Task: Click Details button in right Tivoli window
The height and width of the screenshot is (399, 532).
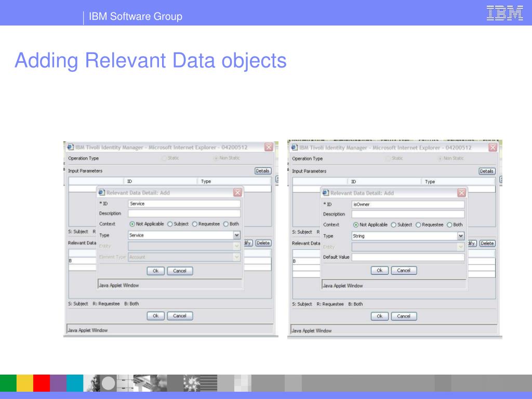Action: click(486, 171)
